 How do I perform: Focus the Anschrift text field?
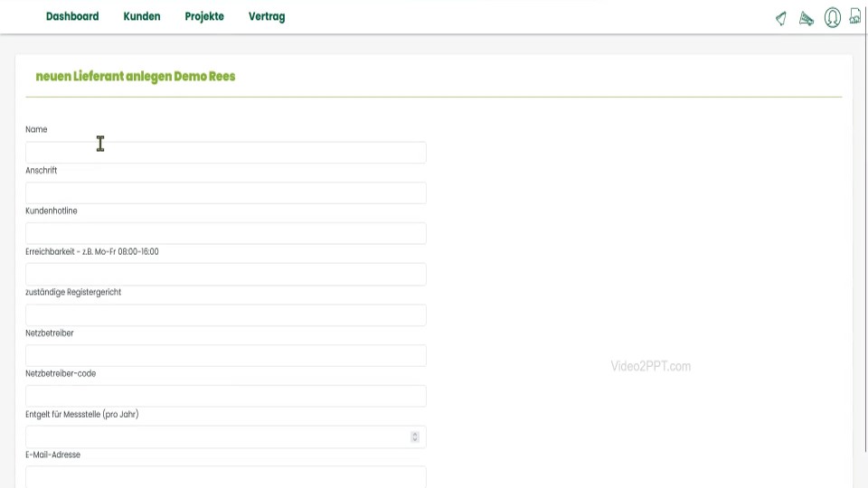225,193
